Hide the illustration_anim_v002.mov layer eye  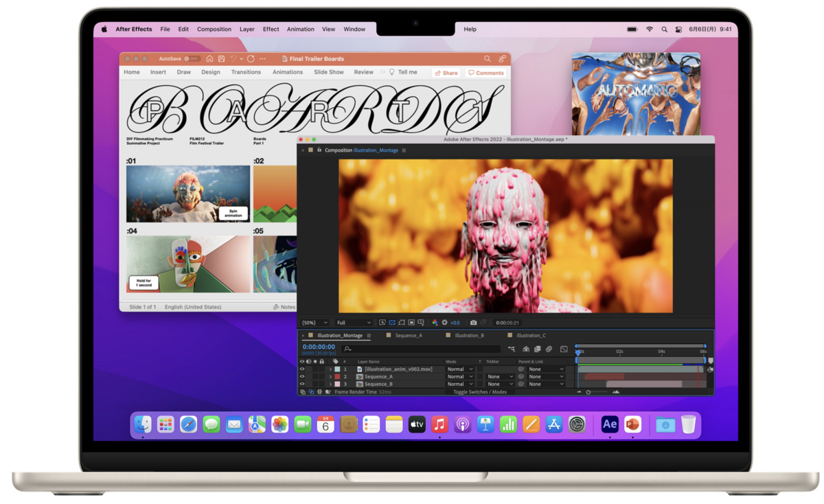(302, 369)
